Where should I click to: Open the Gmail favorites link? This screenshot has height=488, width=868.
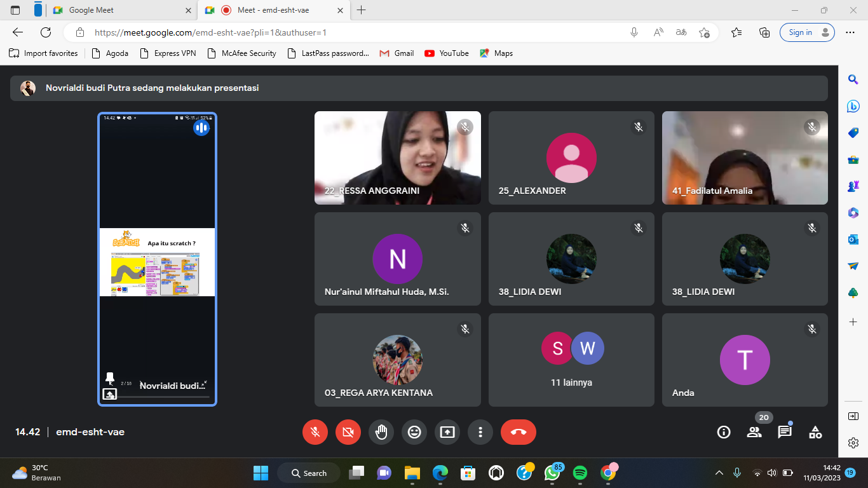pos(397,53)
